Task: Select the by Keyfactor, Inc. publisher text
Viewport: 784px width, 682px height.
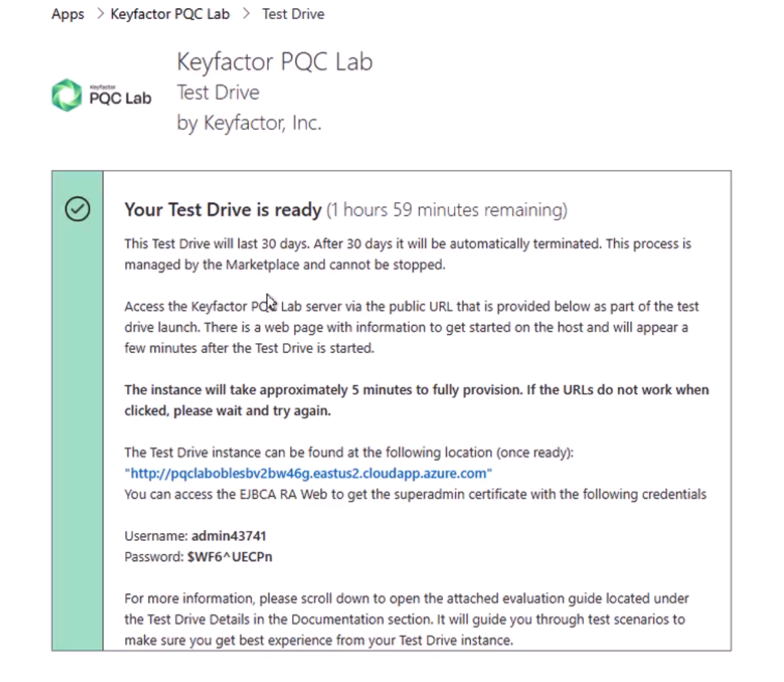Action: (248, 123)
